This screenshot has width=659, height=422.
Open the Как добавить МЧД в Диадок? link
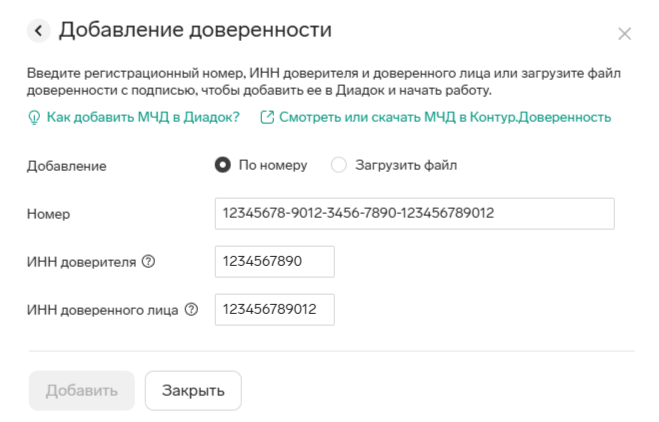click(143, 117)
